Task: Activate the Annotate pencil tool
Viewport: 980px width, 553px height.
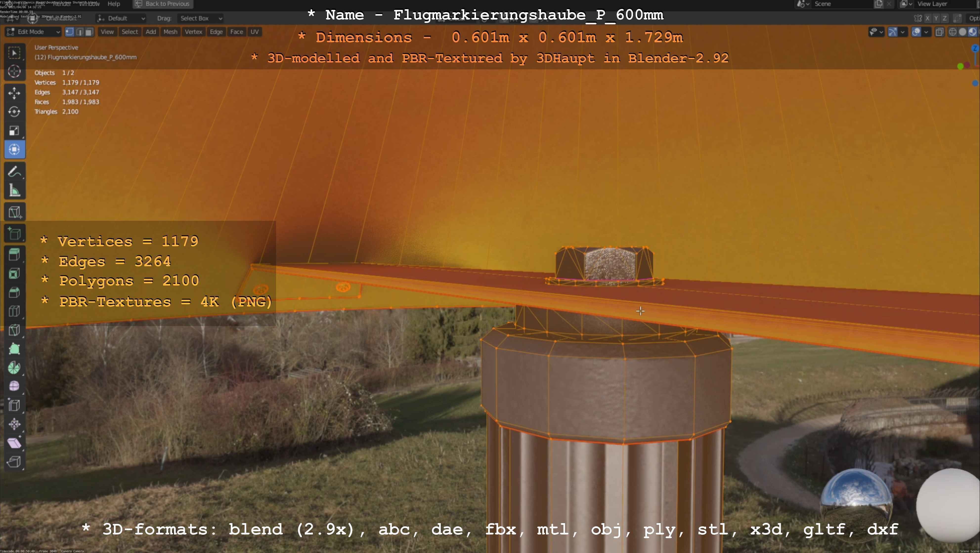Action: [x=14, y=172]
